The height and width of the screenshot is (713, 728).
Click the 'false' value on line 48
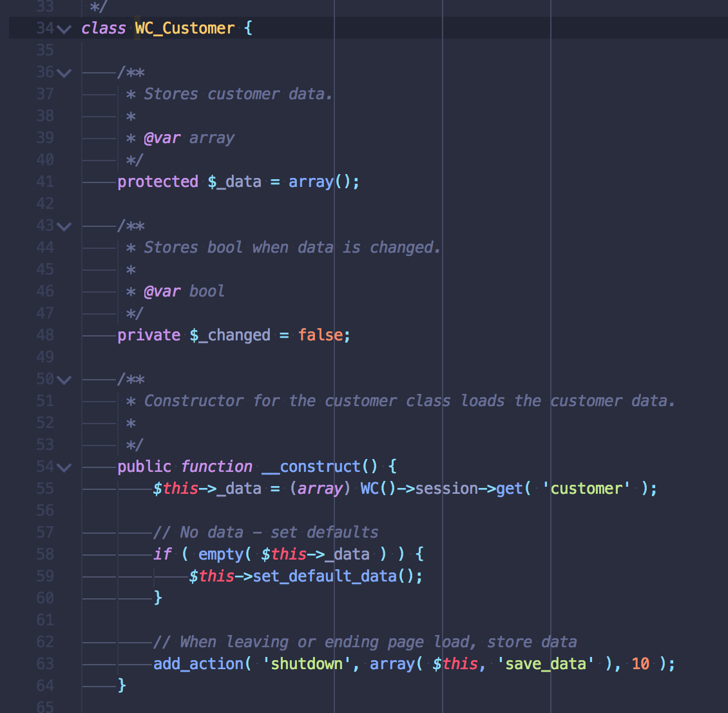320,335
